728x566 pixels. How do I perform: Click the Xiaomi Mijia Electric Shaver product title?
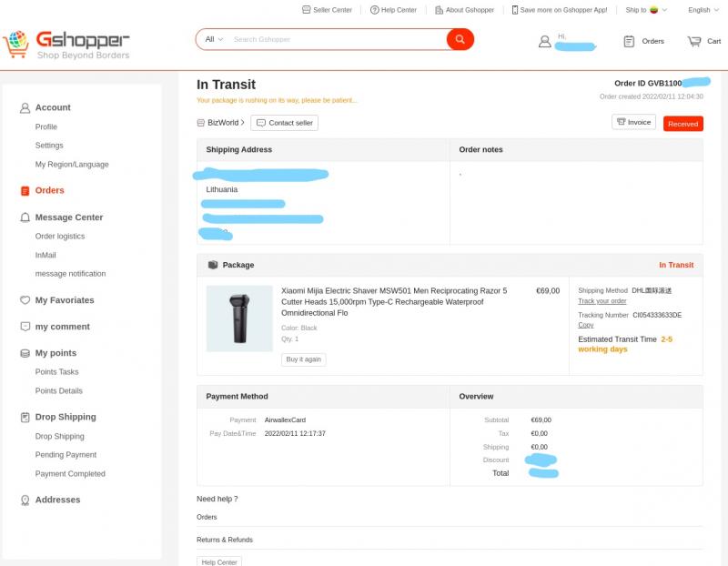(394, 302)
